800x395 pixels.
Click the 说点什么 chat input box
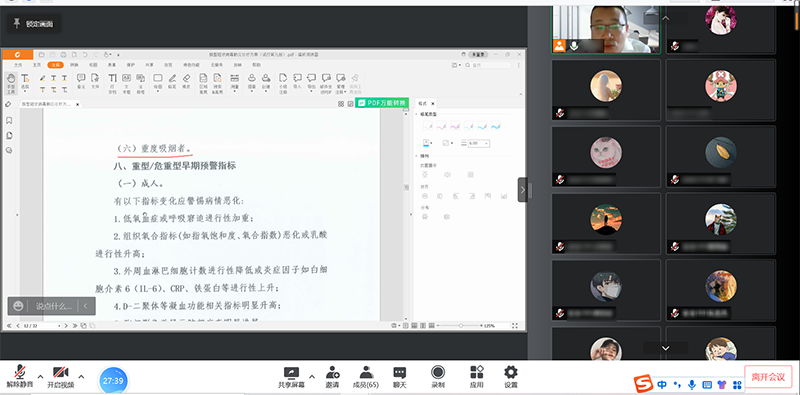54,306
